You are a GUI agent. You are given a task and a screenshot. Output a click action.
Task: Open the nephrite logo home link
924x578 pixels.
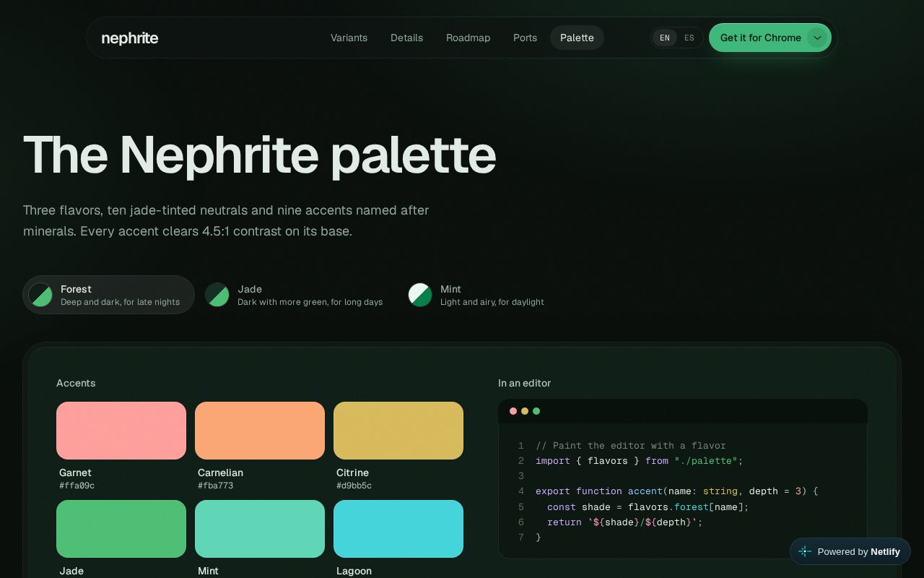(x=130, y=38)
